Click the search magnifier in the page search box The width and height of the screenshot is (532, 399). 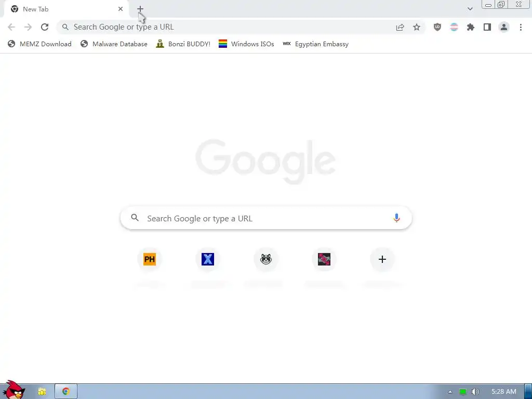[x=135, y=218]
